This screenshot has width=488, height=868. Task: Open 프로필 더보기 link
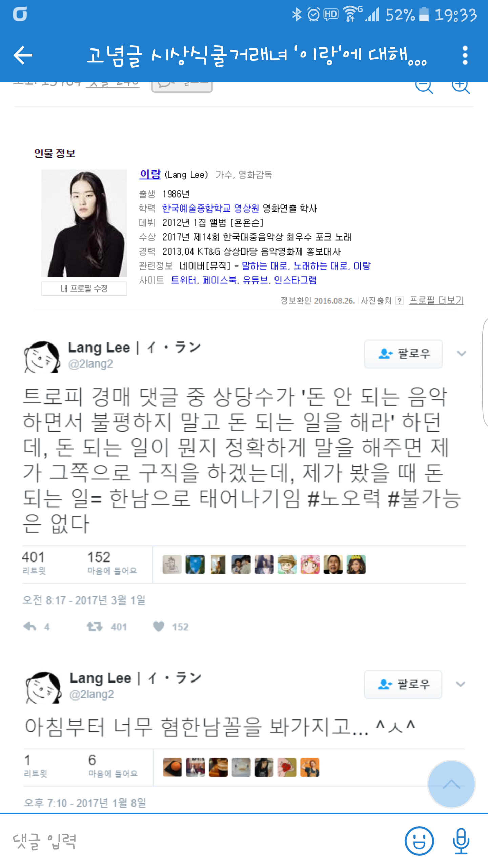[436, 300]
